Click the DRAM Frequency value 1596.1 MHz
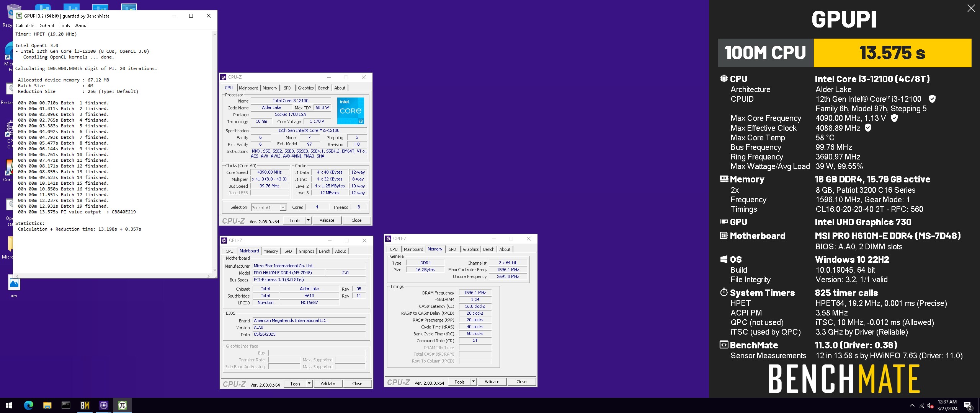The height and width of the screenshot is (413, 980). [475, 293]
